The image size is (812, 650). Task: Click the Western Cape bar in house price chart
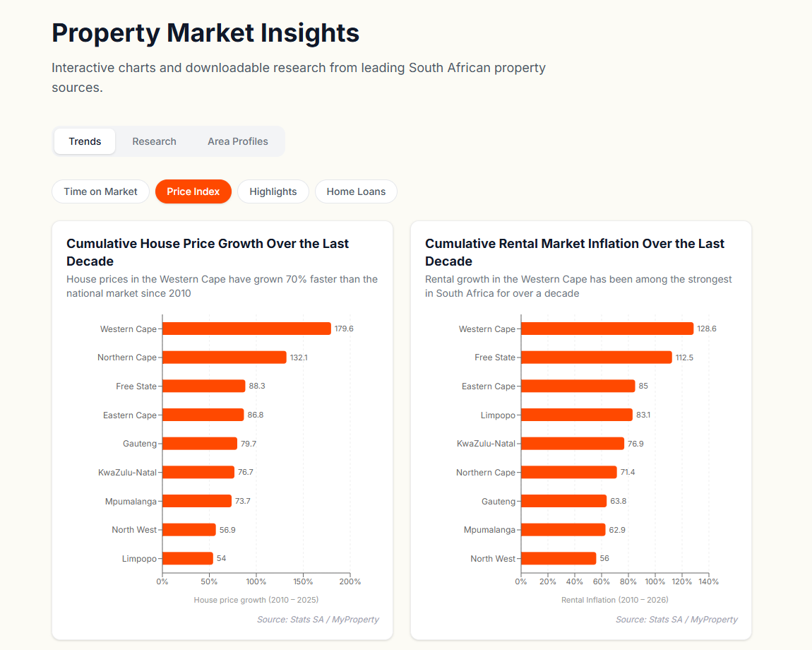click(x=246, y=328)
